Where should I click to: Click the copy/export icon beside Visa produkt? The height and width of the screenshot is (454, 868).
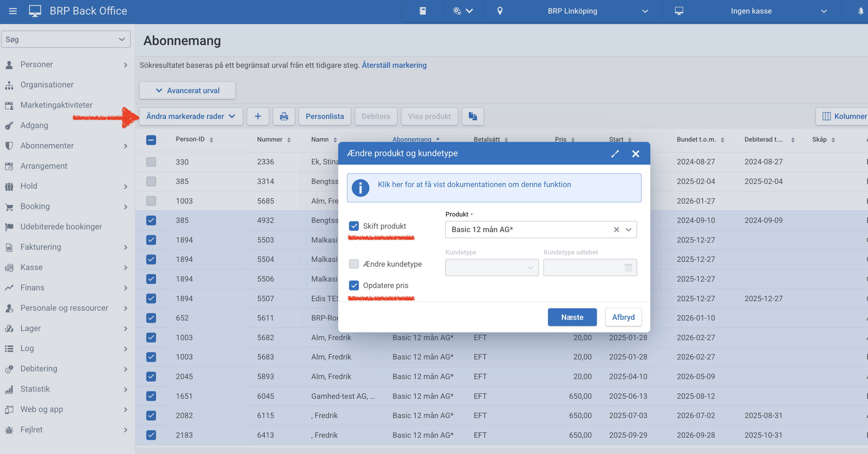point(473,117)
